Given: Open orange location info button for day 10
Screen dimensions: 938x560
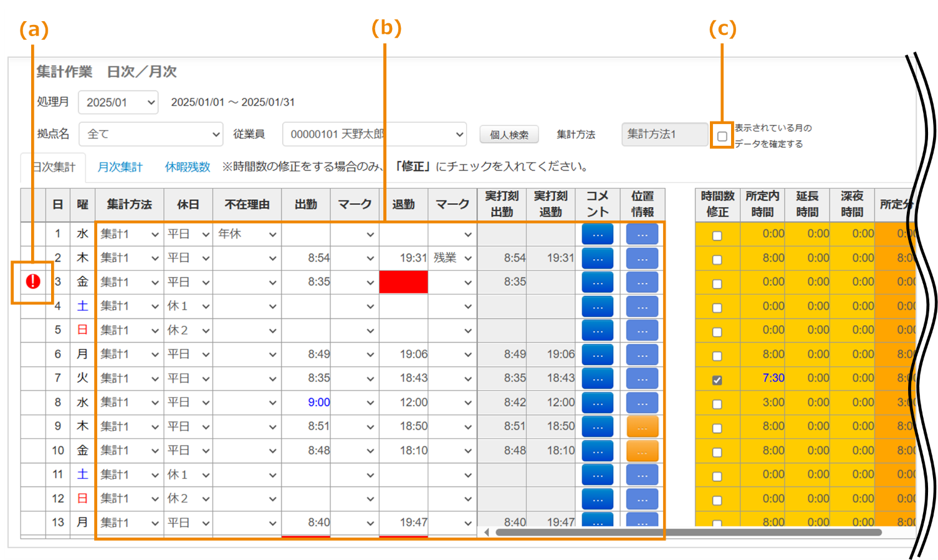Looking at the screenshot, I should 642,451.
